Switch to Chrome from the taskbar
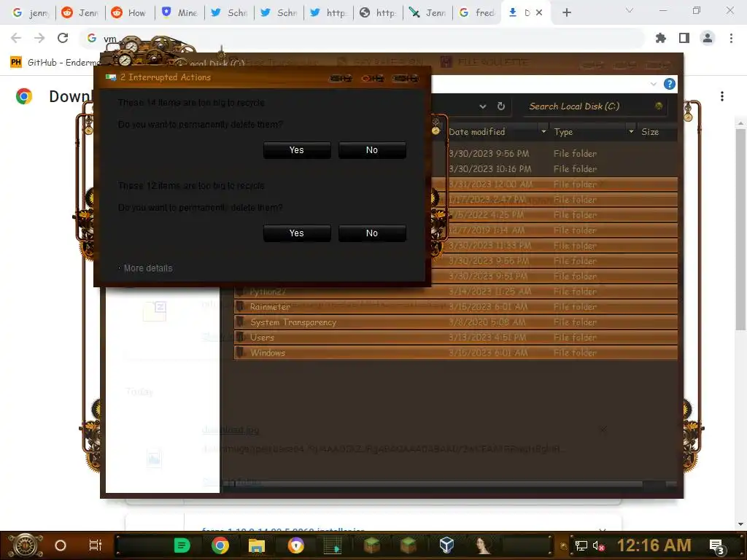Image resolution: width=747 pixels, height=560 pixels. (x=220, y=545)
